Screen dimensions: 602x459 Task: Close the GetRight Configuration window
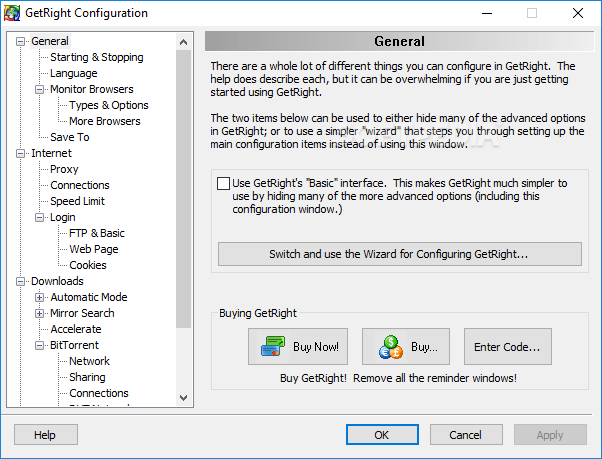point(578,13)
